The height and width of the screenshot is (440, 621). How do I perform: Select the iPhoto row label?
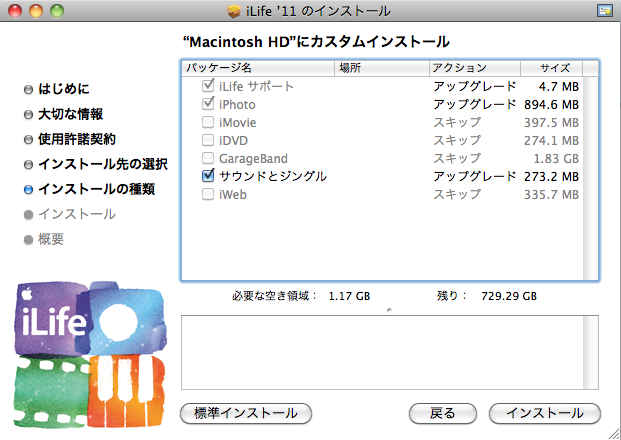click(x=237, y=105)
